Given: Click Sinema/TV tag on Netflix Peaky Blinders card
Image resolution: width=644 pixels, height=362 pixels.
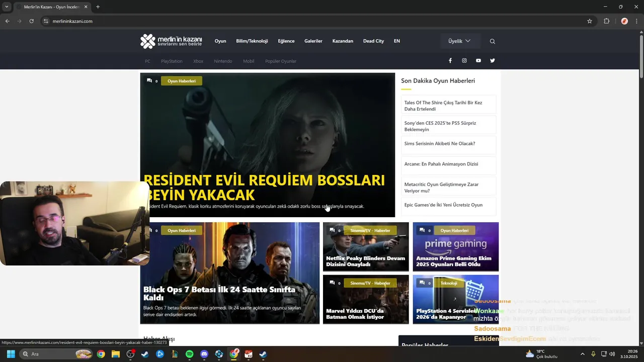Looking at the screenshot, I should [x=370, y=230].
